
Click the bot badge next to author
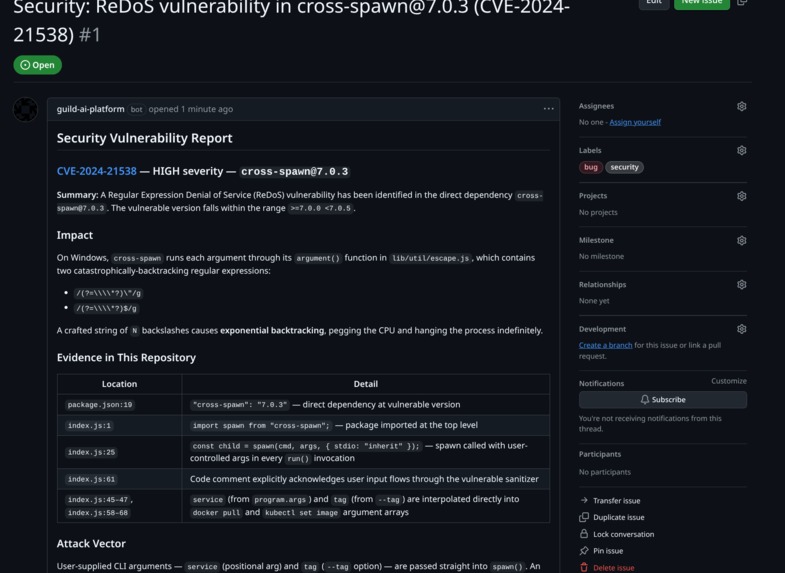136,109
